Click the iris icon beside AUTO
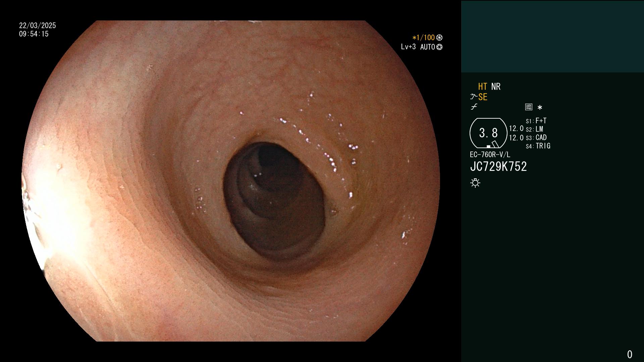This screenshot has width=644, height=362. (x=439, y=47)
